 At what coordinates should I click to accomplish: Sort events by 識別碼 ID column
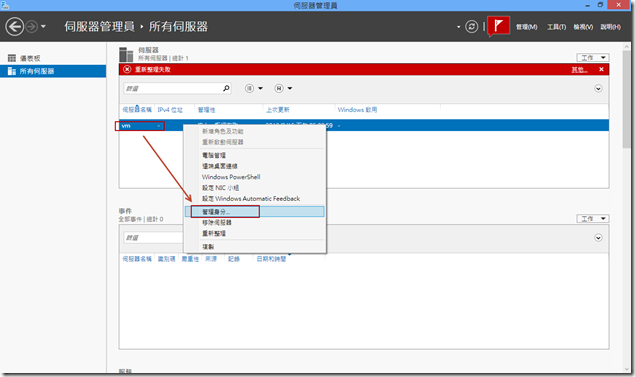pyautogui.click(x=166, y=259)
